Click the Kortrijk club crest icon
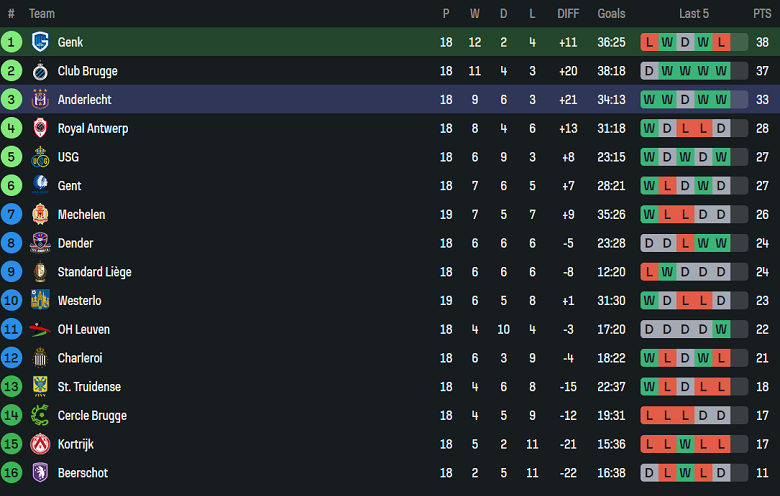 [40, 444]
